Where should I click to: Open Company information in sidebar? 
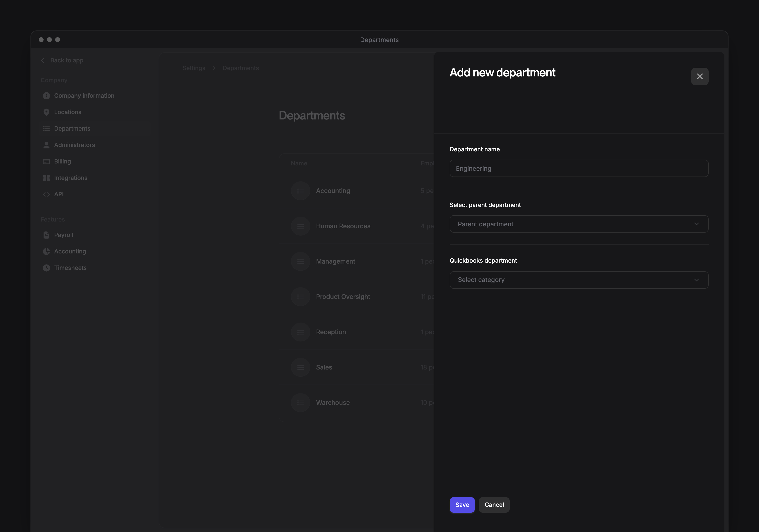(84, 96)
